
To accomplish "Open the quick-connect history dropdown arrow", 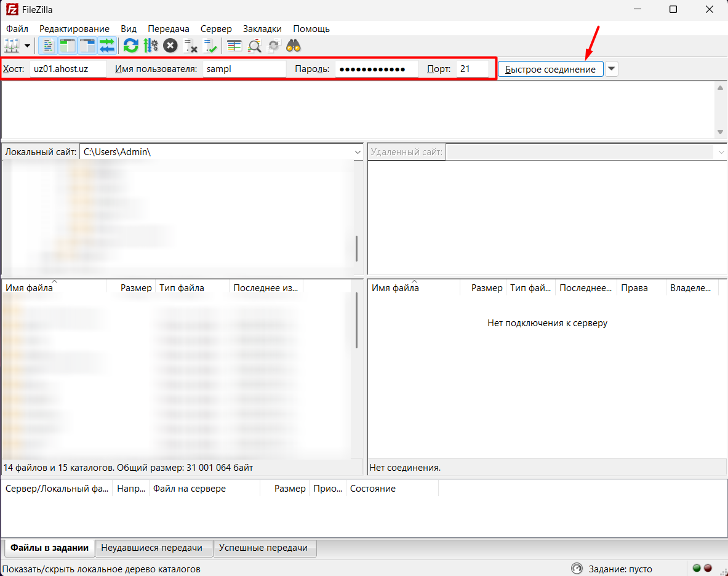I will (612, 69).
